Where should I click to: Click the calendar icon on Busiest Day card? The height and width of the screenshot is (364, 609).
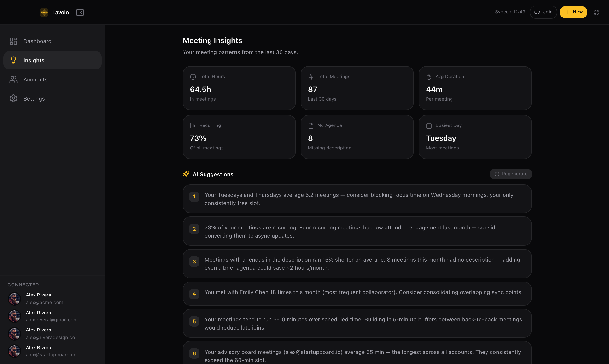429,125
